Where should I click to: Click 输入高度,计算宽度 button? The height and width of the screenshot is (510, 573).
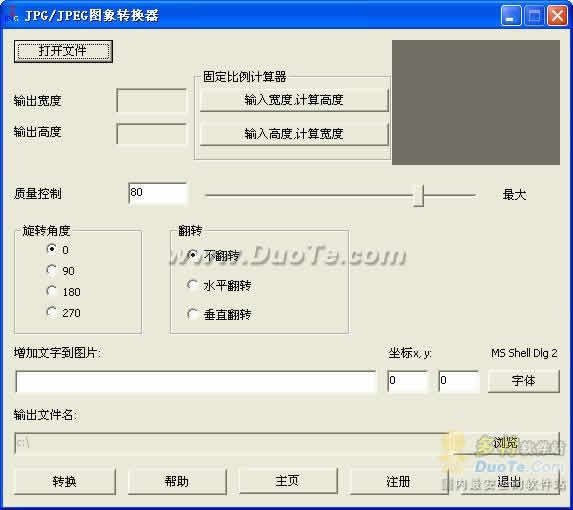pos(294,134)
